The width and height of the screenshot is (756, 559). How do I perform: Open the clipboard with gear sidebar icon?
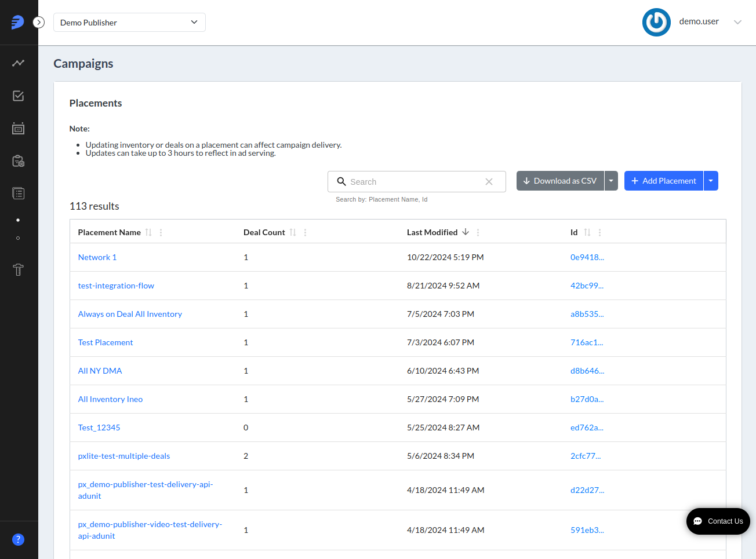(18, 161)
